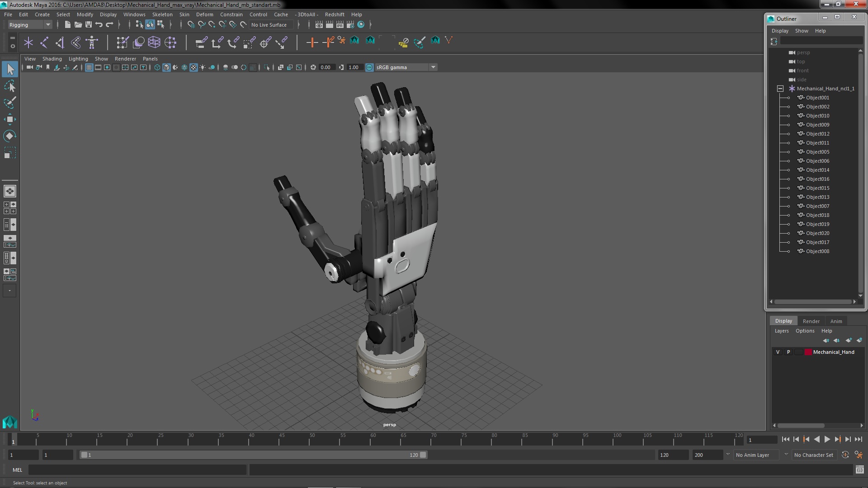The image size is (868, 488).
Task: Open the Deform menu
Action: [204, 14]
